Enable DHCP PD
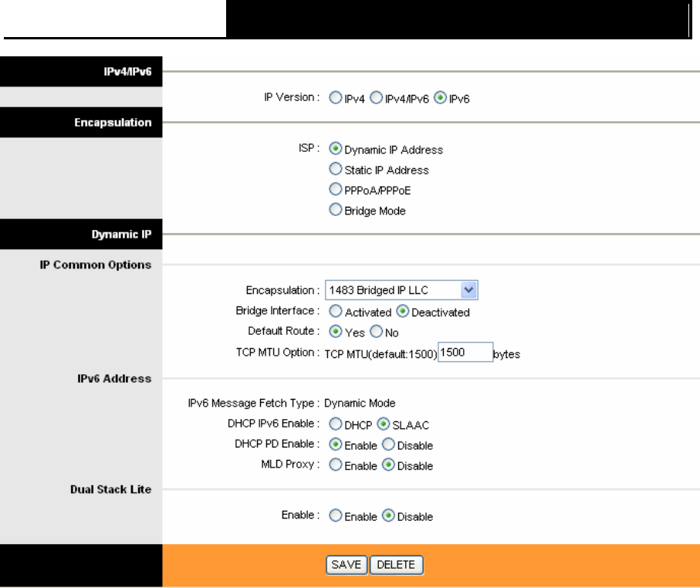This screenshot has width=700, height=588. 335,444
